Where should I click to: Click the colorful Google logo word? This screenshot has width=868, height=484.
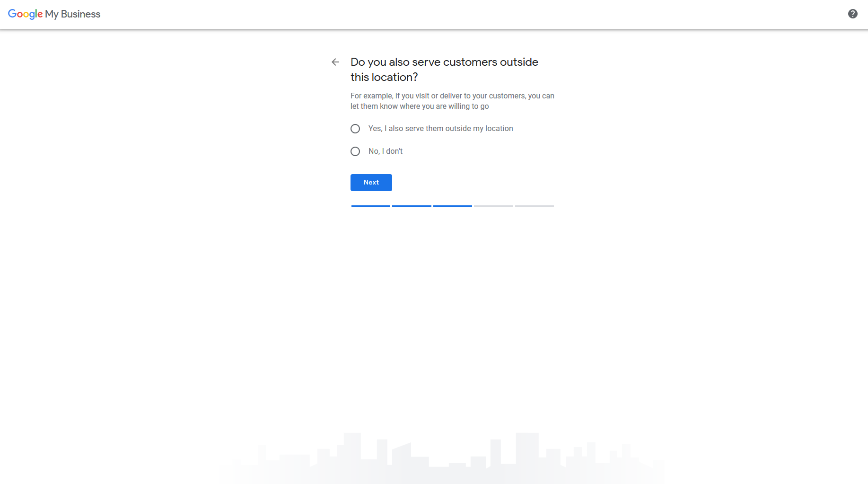tap(25, 14)
